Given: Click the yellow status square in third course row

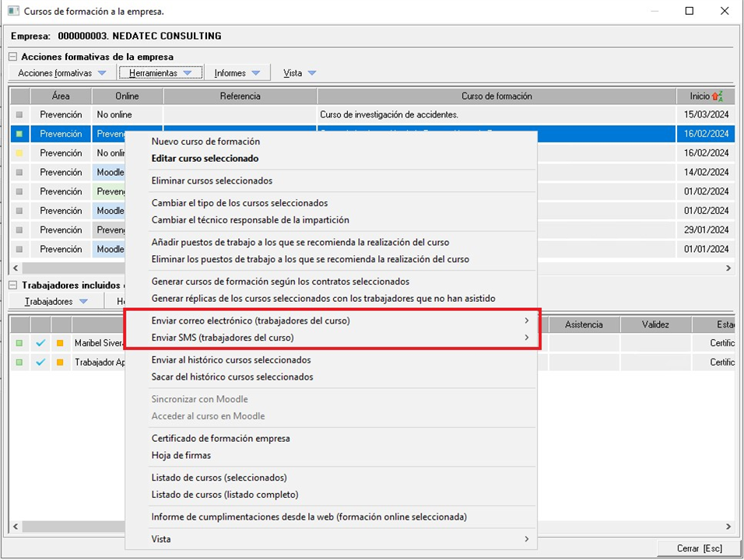Looking at the screenshot, I should [x=20, y=153].
